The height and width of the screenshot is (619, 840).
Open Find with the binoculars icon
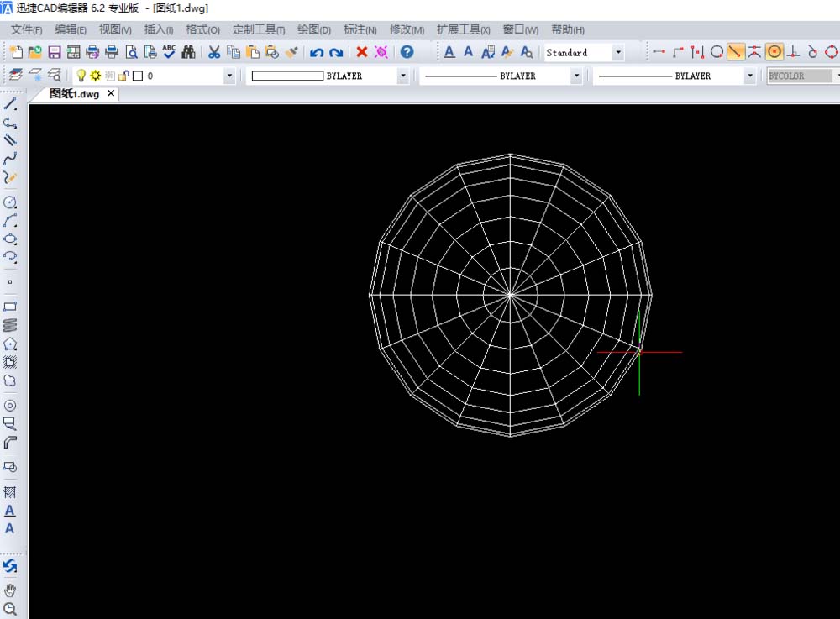click(x=188, y=52)
